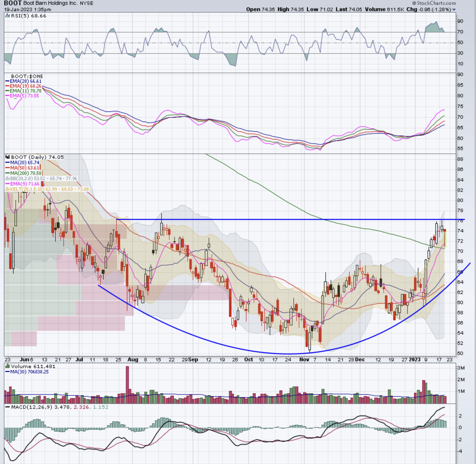The width and height of the screenshot is (476, 464).
Task: Click the BOOT:$ONE panel label
Action: point(27,77)
